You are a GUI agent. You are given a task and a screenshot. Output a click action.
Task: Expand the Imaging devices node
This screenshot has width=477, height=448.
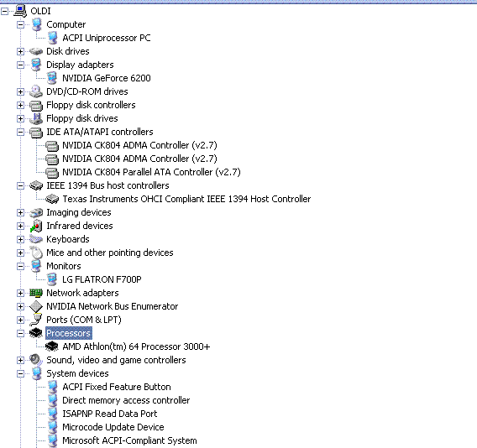(20, 212)
